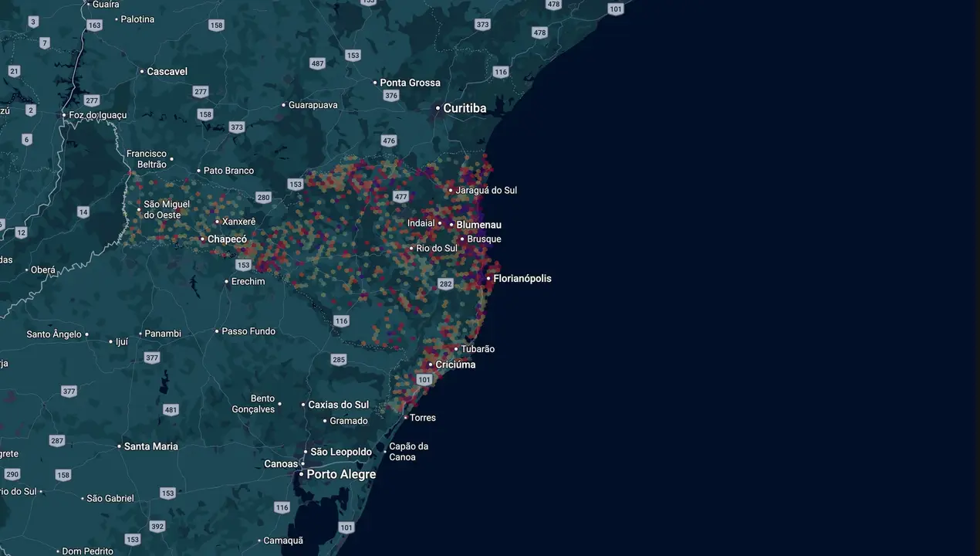Click the Curitiba city label
Viewport: 980px width, 556px height.
(465, 108)
